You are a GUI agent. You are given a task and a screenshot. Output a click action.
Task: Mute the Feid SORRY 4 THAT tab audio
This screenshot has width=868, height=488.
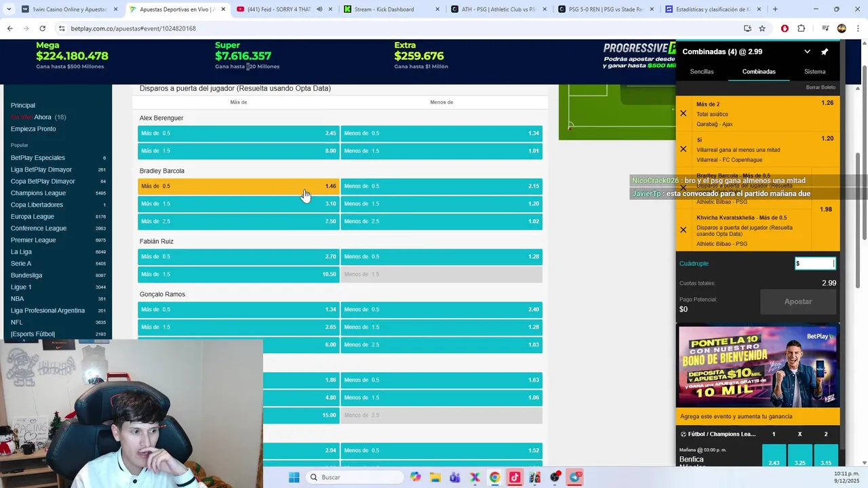[319, 9]
